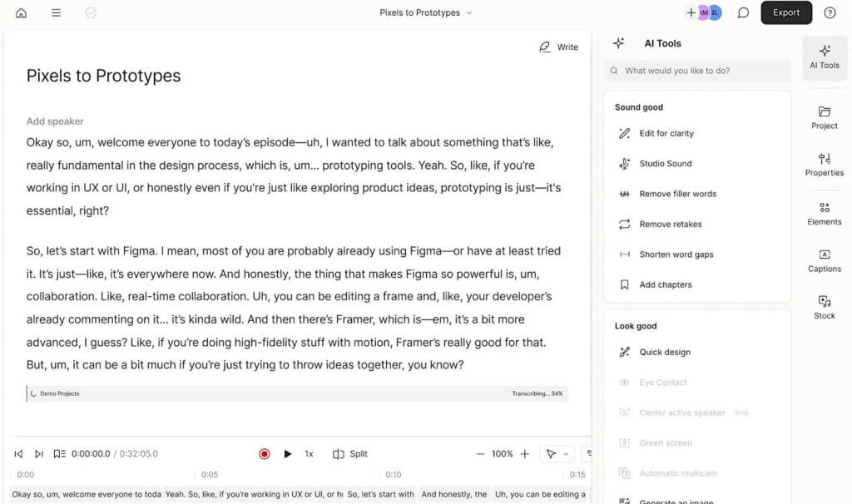
Task: Click the home icon in top bar
Action: click(x=21, y=12)
